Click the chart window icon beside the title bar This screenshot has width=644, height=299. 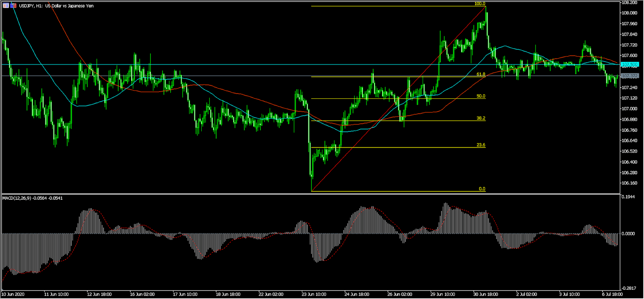point(13,5)
